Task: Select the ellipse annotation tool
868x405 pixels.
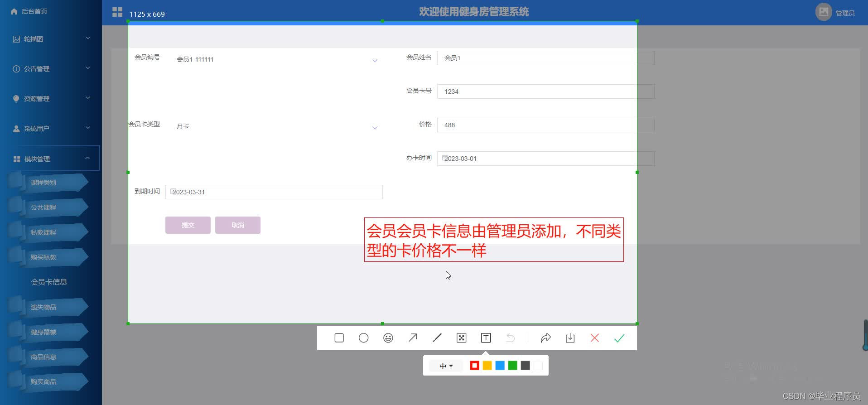Action: [363, 338]
